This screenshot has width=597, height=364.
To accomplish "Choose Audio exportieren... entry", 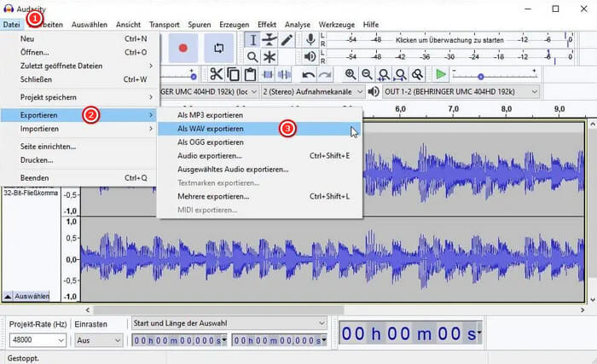I will tap(259, 156).
